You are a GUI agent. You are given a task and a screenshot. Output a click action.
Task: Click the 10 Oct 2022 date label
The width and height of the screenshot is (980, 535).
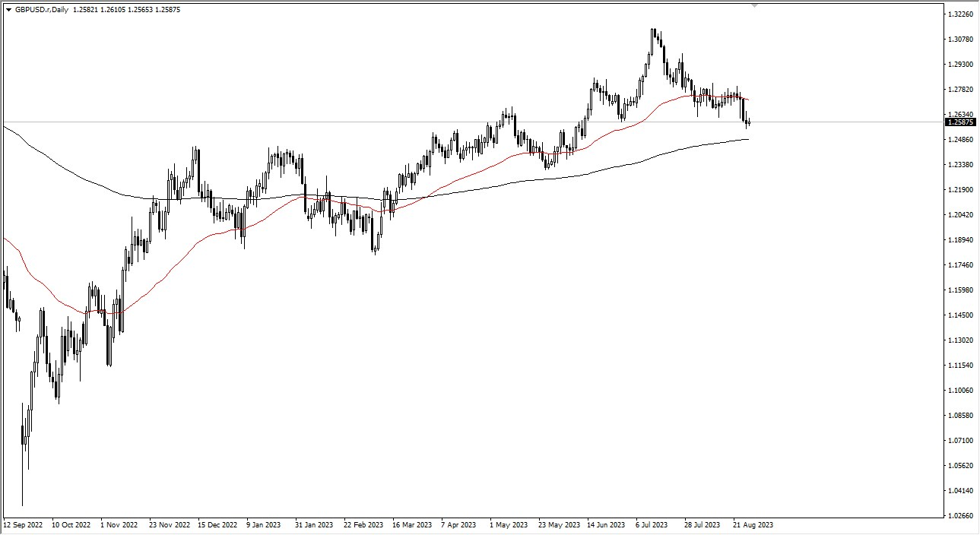(x=71, y=525)
